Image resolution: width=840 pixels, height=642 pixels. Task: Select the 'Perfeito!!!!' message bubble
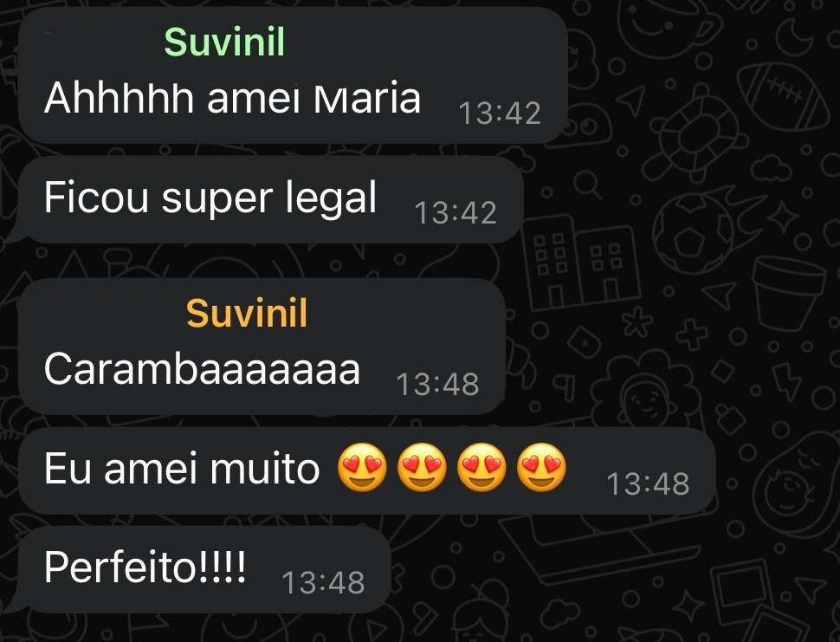click(204, 569)
